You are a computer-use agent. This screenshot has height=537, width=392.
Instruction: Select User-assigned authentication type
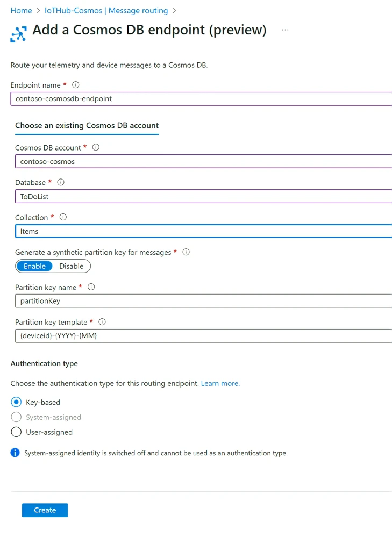(16, 432)
